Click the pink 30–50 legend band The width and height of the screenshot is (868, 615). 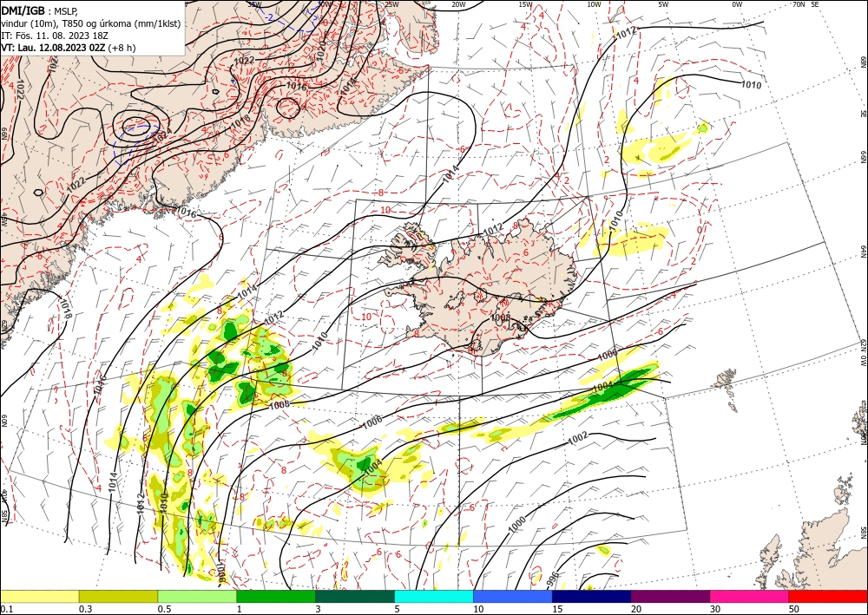pos(750,596)
